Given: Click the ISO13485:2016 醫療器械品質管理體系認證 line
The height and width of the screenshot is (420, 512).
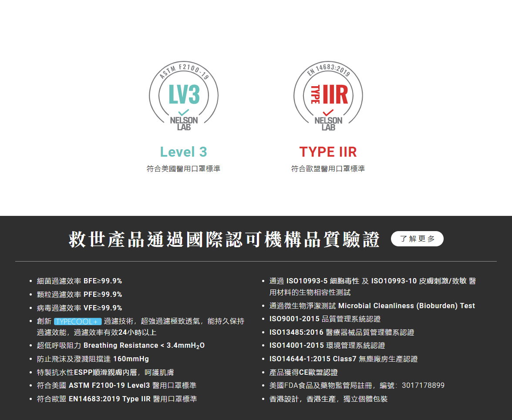Looking at the screenshot, I should (342, 333).
